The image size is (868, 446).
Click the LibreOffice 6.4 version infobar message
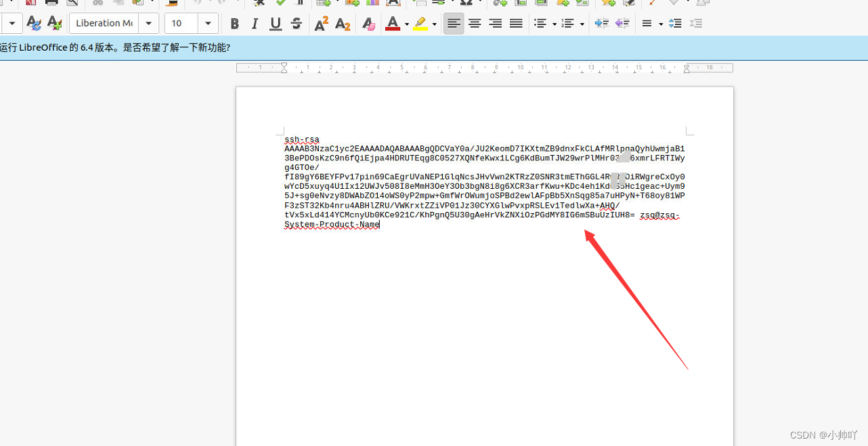click(x=115, y=47)
